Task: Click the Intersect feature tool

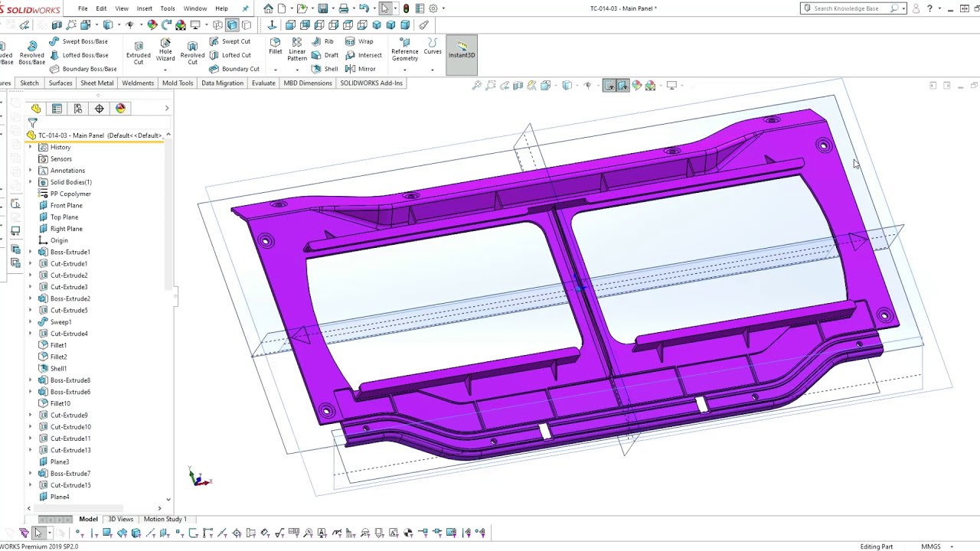Action: point(364,55)
